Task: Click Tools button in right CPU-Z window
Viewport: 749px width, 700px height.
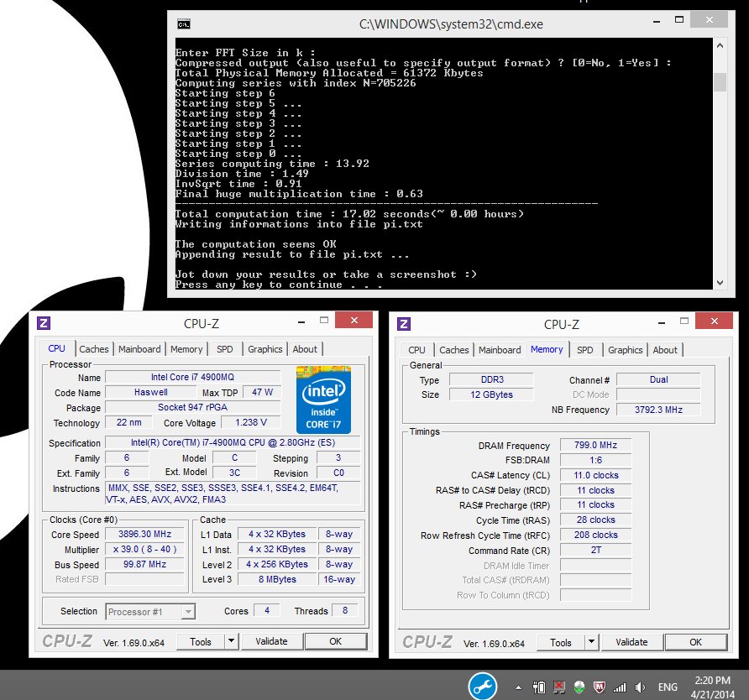Action: tap(561, 643)
